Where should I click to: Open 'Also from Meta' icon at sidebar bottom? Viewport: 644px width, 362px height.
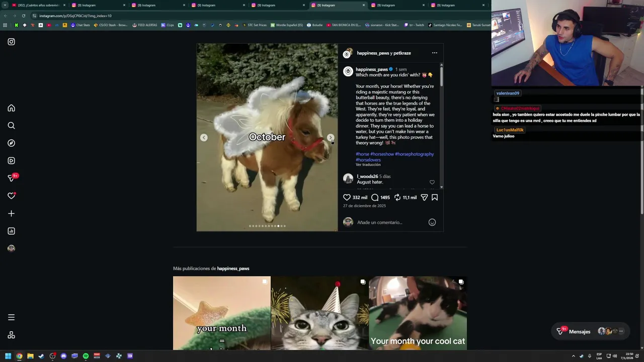11,335
